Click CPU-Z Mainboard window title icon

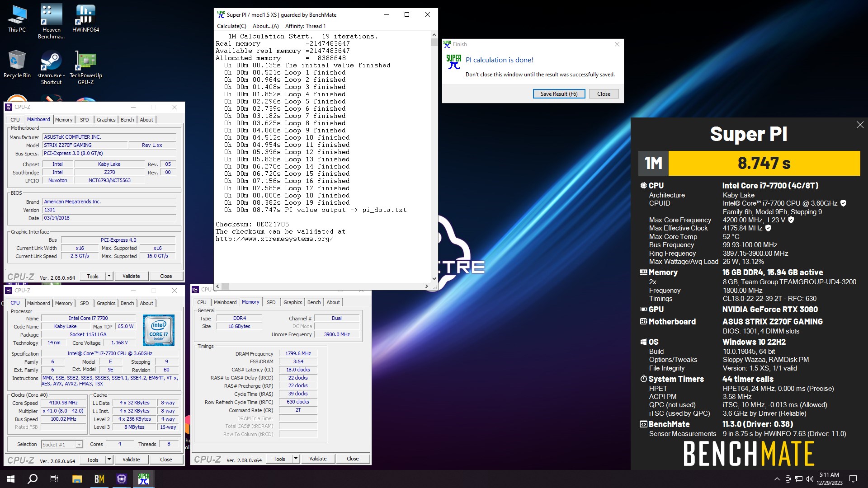tap(9, 107)
